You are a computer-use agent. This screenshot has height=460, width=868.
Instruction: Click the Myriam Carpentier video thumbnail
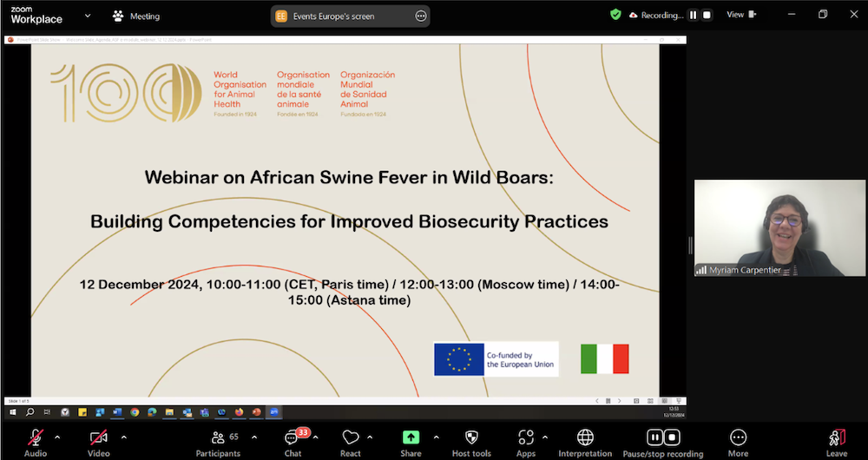coord(779,228)
